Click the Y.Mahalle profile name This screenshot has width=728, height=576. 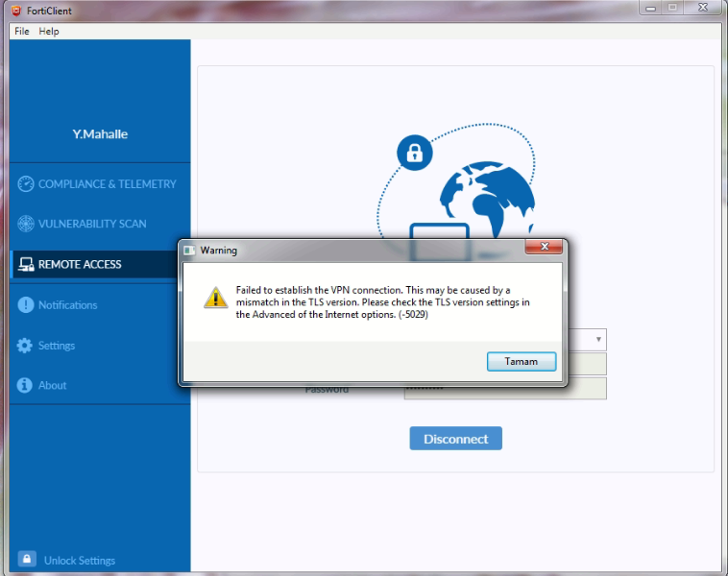click(x=100, y=134)
